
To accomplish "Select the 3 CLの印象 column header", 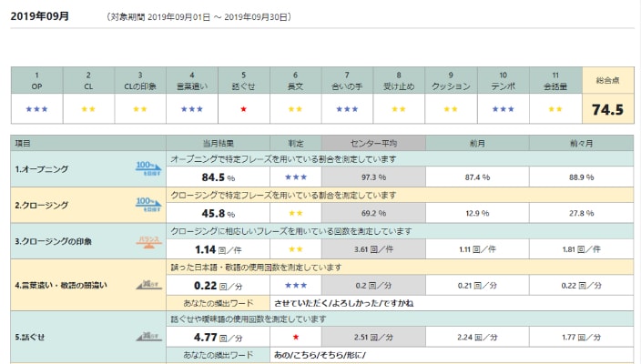I will (x=140, y=80).
